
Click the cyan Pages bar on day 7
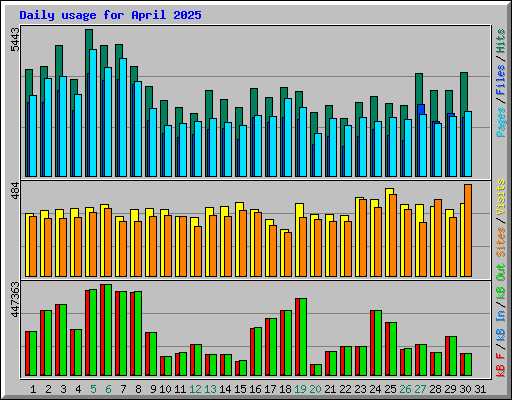[123, 117]
